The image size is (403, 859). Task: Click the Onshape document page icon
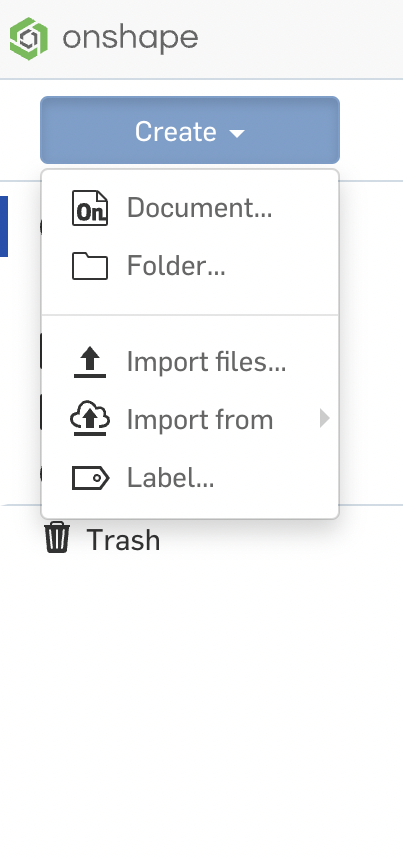point(90,208)
